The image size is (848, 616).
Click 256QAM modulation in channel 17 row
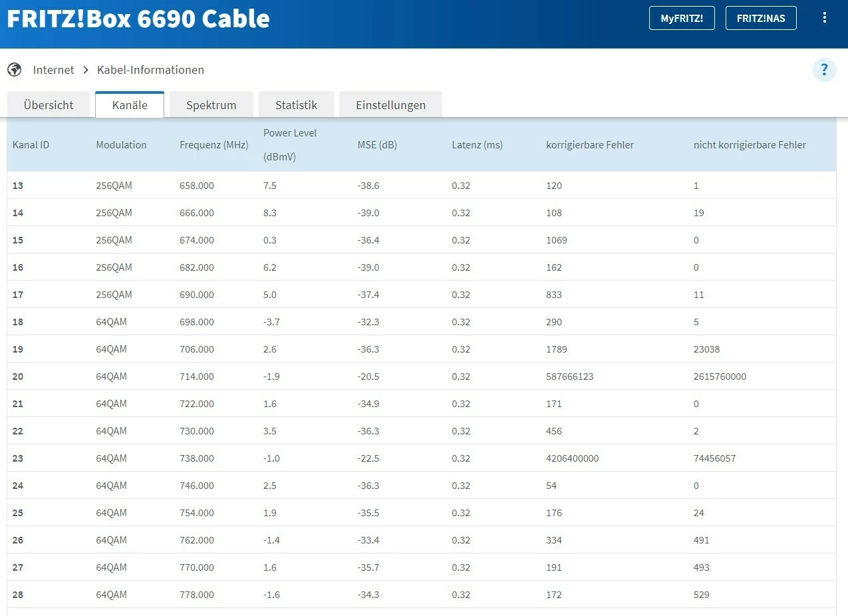coord(114,295)
